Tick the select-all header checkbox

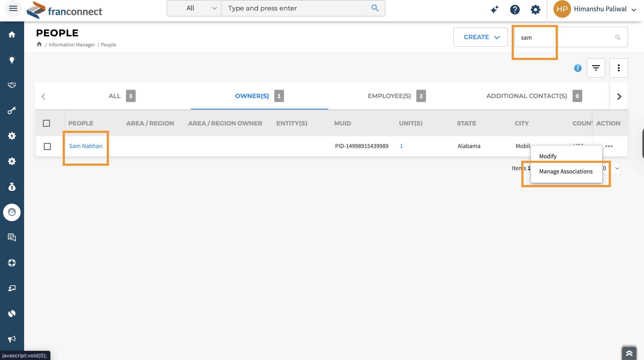(x=46, y=123)
